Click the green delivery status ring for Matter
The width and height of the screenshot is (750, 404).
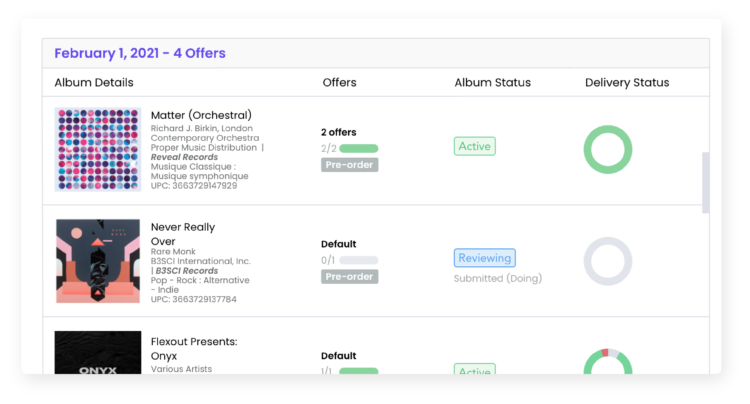607,150
